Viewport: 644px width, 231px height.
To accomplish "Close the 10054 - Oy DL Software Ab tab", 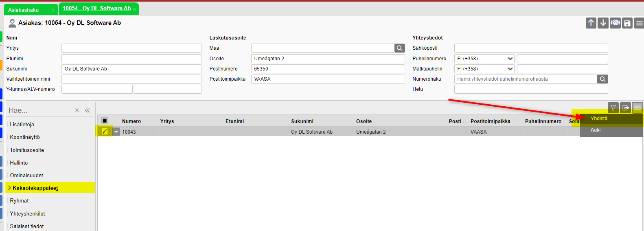I will coord(134,9).
